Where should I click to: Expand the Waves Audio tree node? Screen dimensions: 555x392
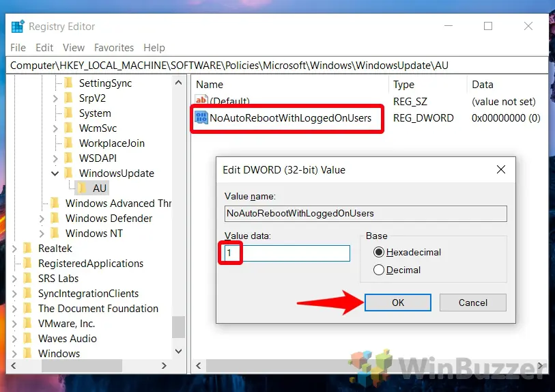14,339
